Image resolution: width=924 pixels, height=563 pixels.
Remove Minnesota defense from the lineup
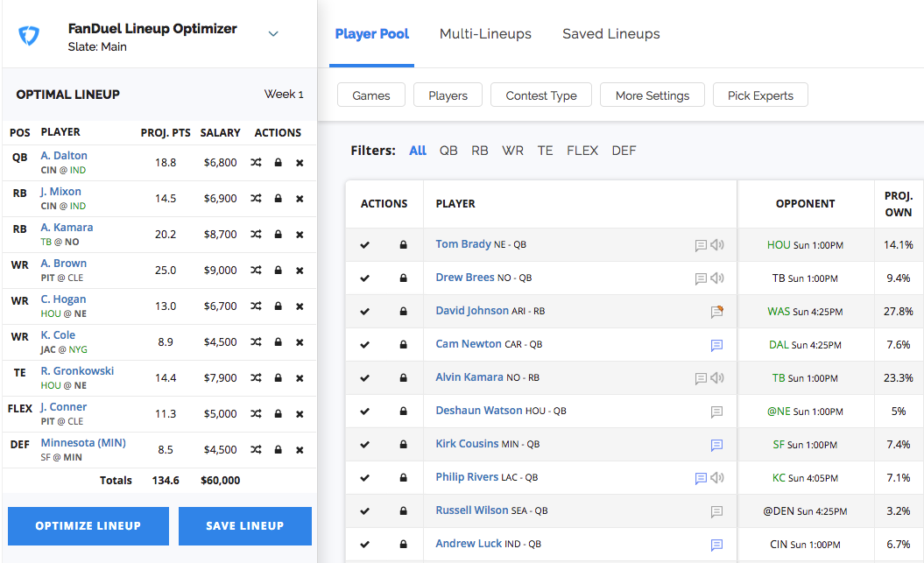point(300,451)
